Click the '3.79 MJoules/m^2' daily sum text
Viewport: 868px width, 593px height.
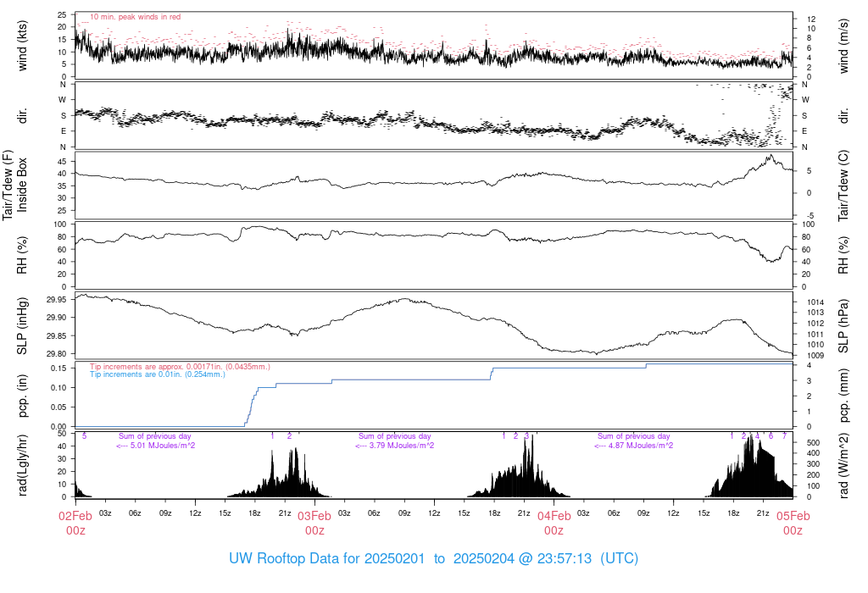pyautogui.click(x=401, y=446)
